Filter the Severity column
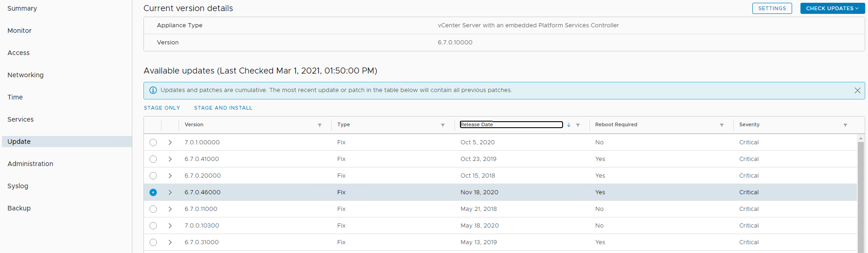Screen dimensions: 868x253 845,125
